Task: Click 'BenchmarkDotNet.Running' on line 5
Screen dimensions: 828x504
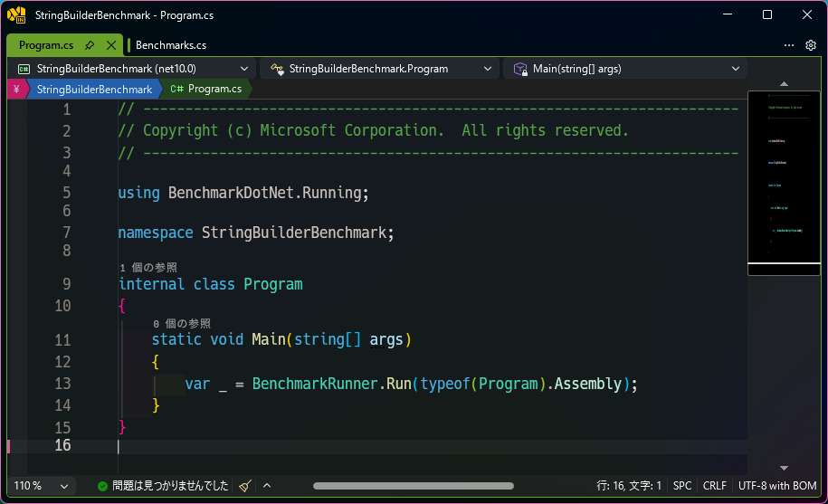Action: (x=264, y=193)
